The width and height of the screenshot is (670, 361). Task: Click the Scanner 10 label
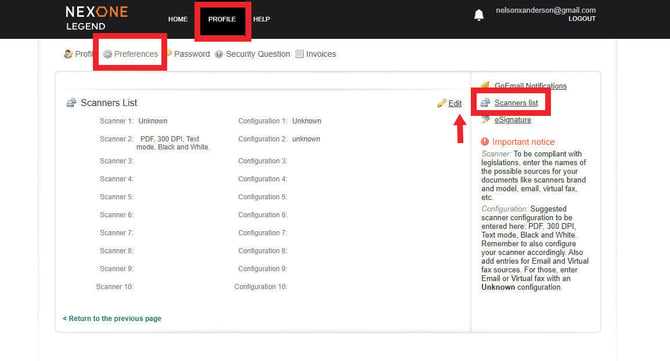pyautogui.click(x=115, y=287)
